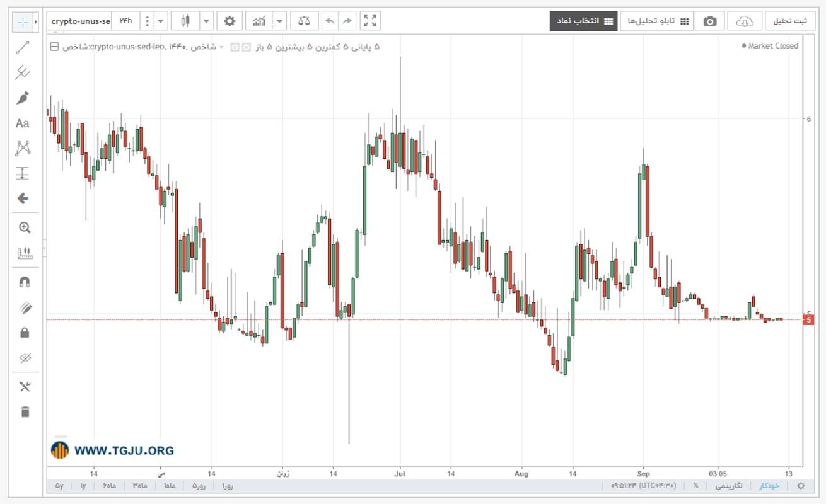Screen dimensions: 826x504
Task: Select the candlestick chart style
Action: tap(185, 21)
